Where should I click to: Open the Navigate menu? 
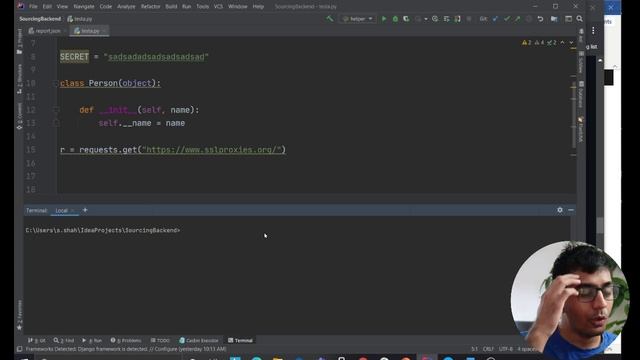point(84,7)
